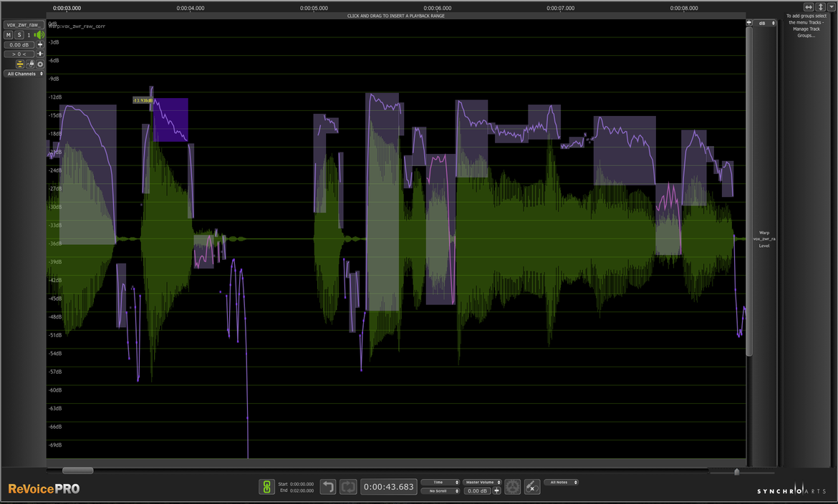838x504 pixels.
Task: Click the master 0.00 dB value field
Action: click(x=477, y=490)
